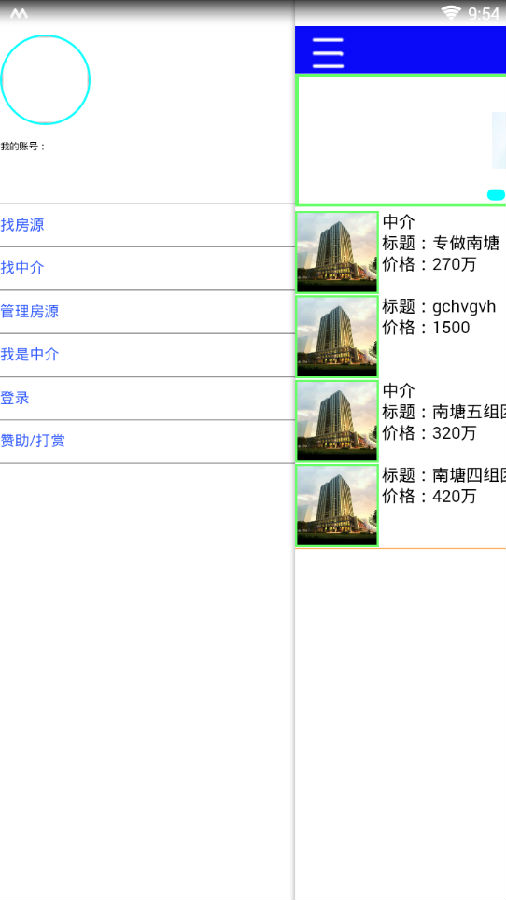Tap the green-bordered banner carousel
This screenshot has width=506, height=900.
click(x=400, y=140)
